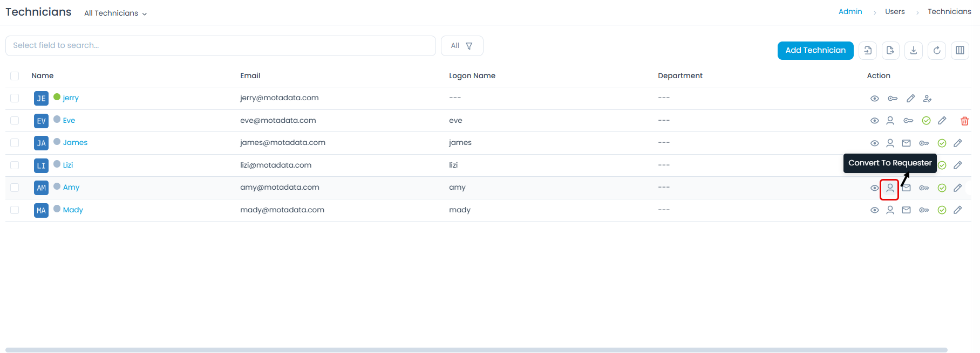View James's details with eye icon

pyautogui.click(x=875, y=143)
